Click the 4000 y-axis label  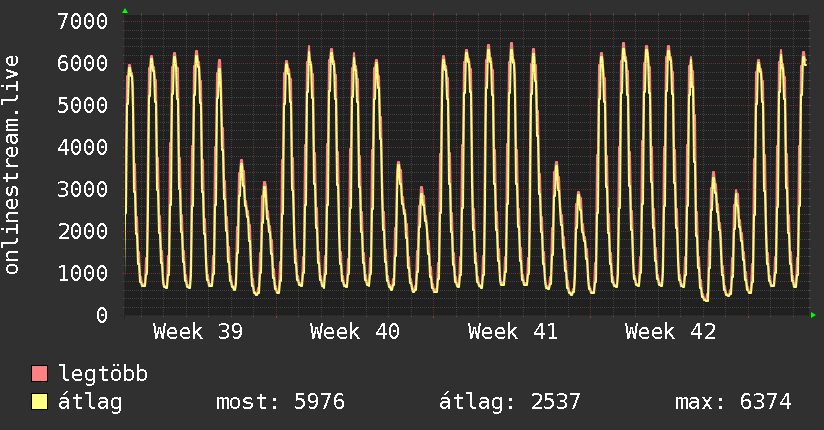pyautogui.click(x=83, y=147)
